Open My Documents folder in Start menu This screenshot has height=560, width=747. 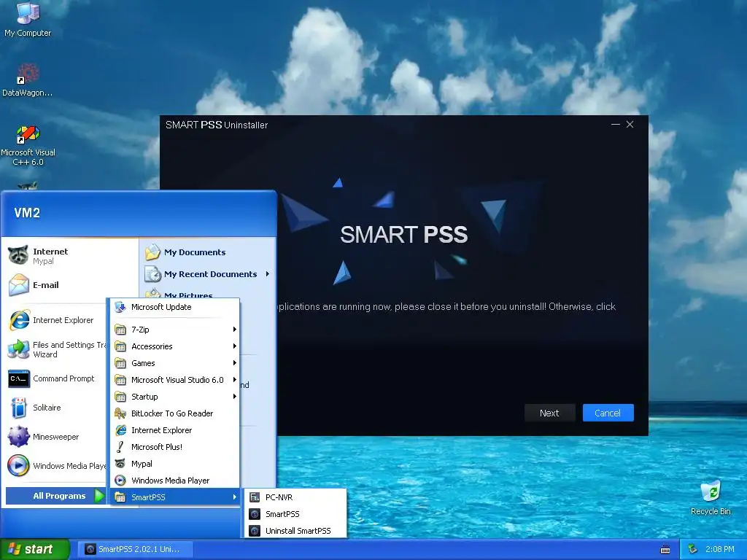pyautogui.click(x=208, y=252)
